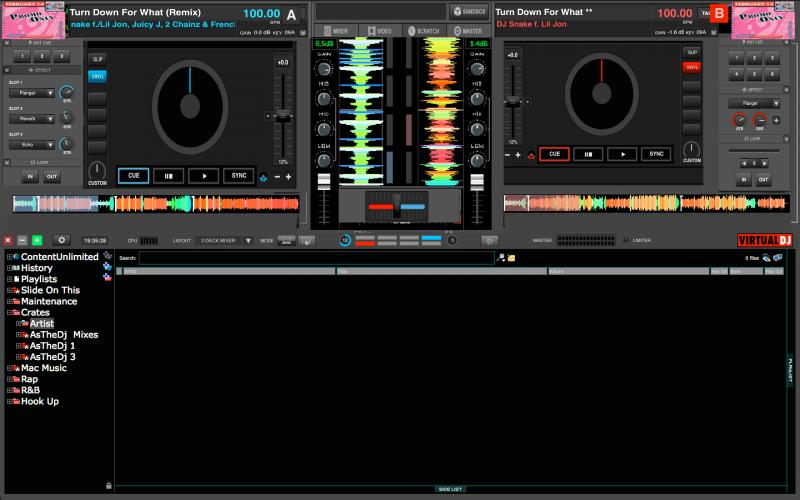Screen dimensions: 800x500
Task: Expand the Playlists folder
Action: (x=9, y=280)
